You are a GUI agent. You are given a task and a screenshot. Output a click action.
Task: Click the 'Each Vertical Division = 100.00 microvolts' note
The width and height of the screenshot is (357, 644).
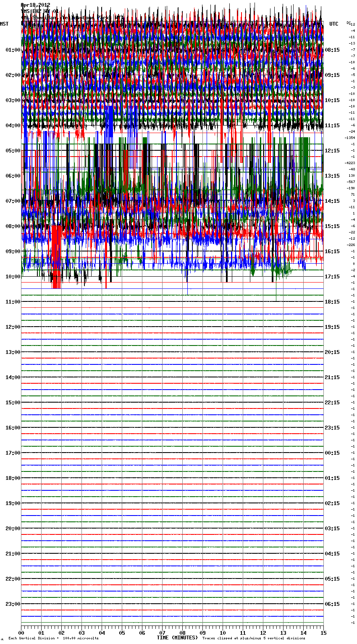click(53, 639)
